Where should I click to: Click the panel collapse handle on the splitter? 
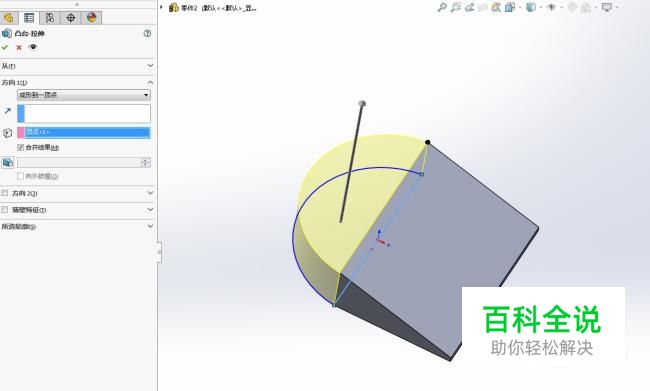click(x=160, y=252)
